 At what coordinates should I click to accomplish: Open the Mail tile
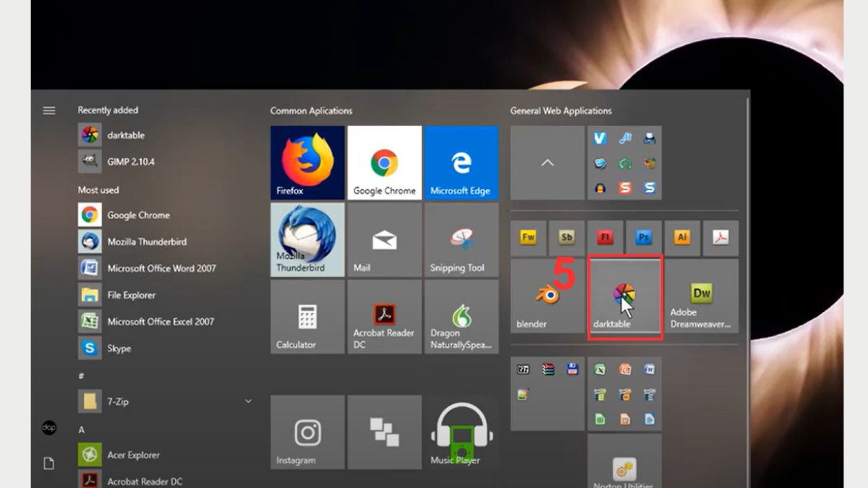tap(384, 240)
